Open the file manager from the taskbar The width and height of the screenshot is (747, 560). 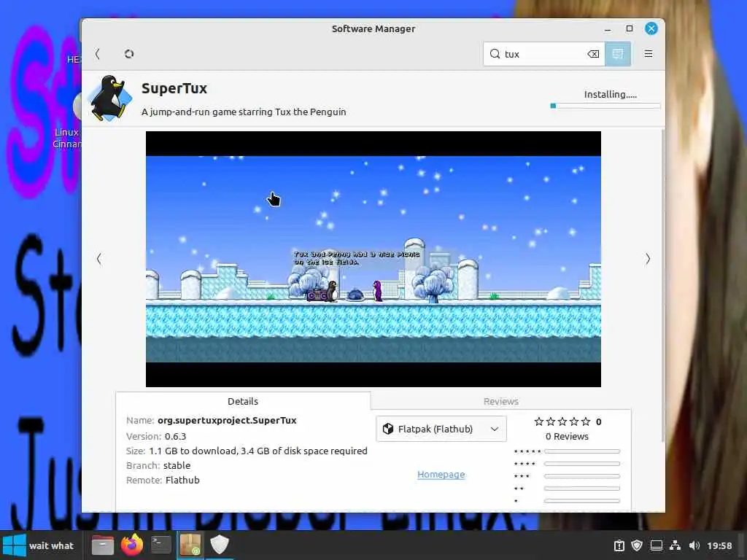click(x=102, y=545)
